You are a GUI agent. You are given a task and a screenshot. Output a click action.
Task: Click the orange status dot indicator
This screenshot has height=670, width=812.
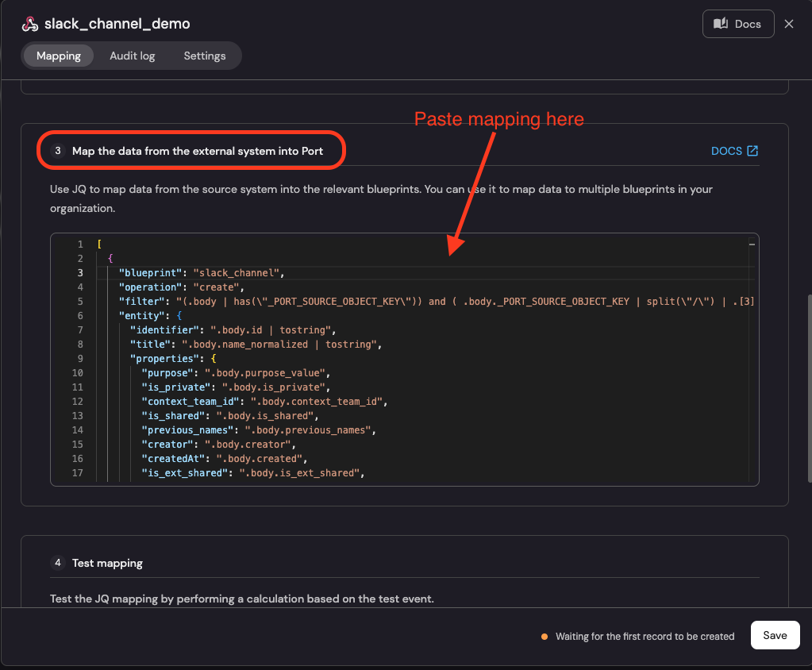pyautogui.click(x=545, y=637)
